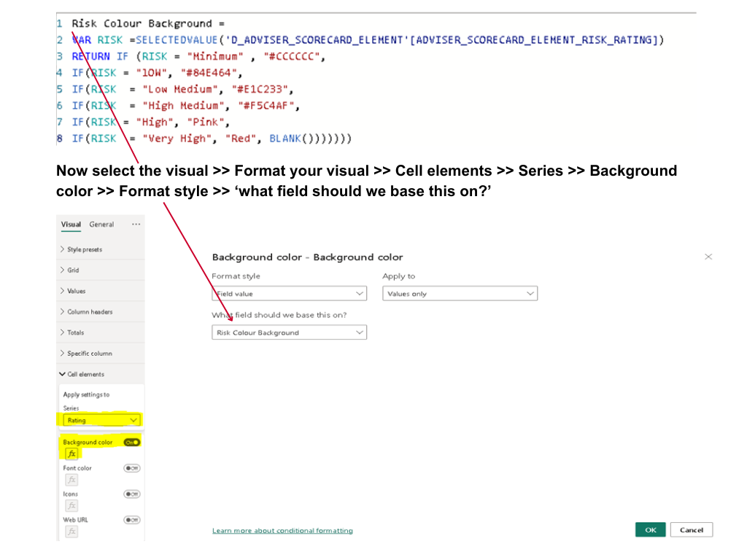Click the Font color fx button
This screenshot has height=560, width=747.
click(x=71, y=480)
